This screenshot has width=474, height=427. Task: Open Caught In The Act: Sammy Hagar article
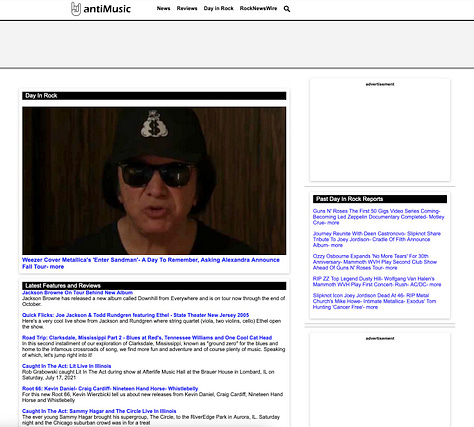99,411
